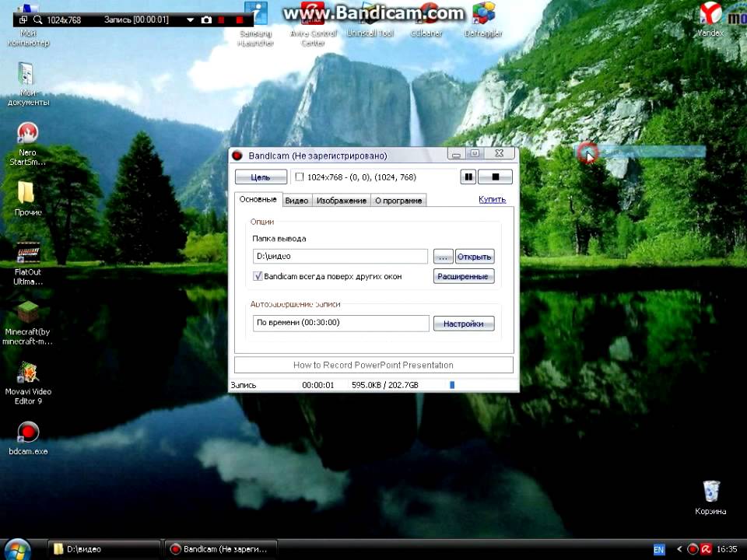Click the first red record button in recording bar

pos(221,20)
